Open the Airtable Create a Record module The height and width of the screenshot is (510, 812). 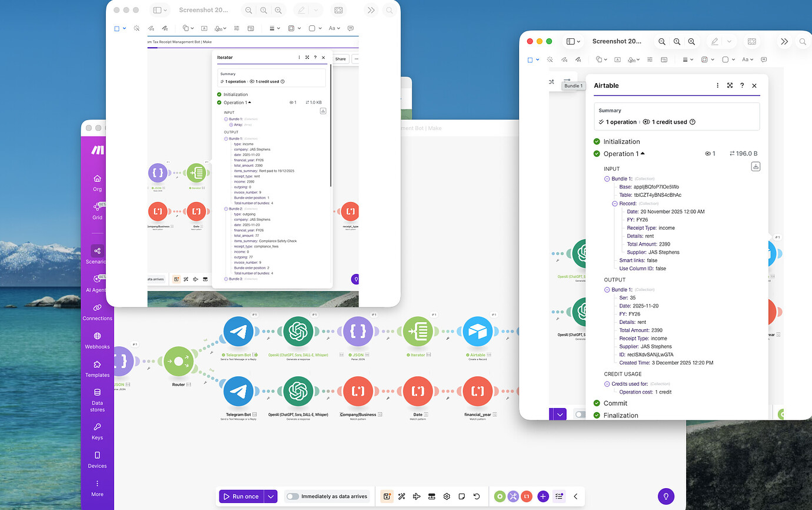tap(477, 331)
